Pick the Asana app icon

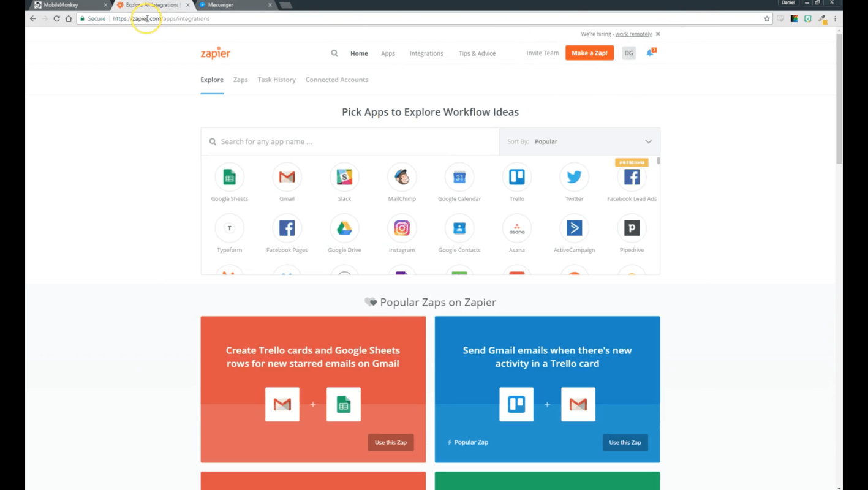[517, 228]
